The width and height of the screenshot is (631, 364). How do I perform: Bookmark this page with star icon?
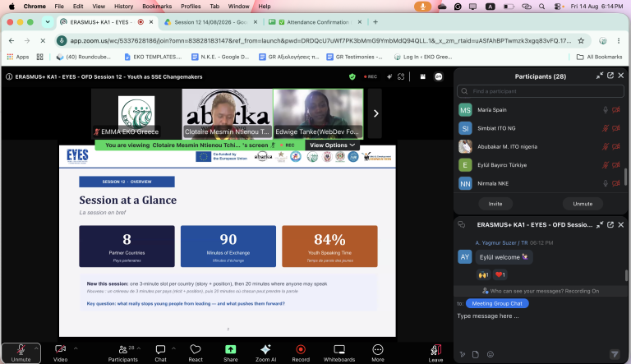[x=581, y=40]
